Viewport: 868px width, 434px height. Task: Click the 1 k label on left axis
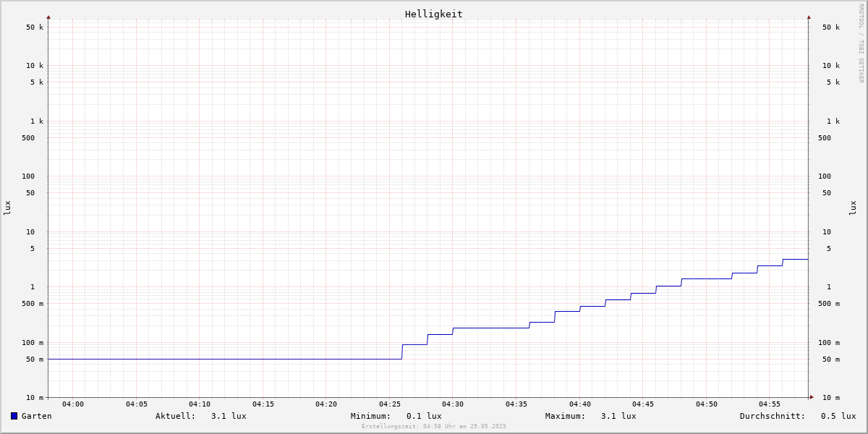coord(37,122)
